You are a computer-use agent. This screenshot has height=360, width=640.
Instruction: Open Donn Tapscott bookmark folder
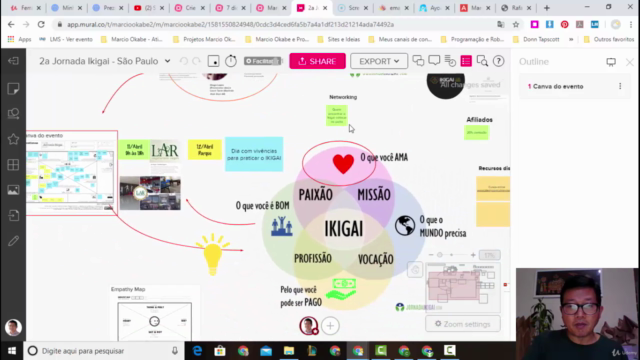[x=536, y=39]
